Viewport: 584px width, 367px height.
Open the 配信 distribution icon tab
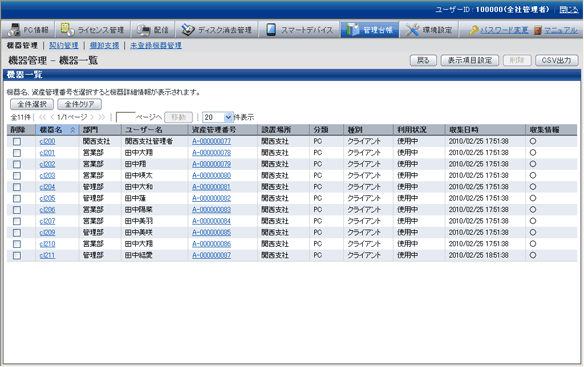[143, 29]
